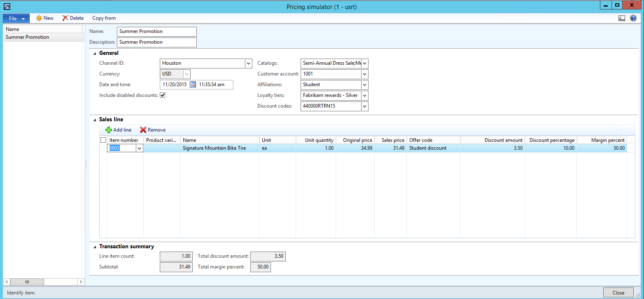Uncheck Include disabled discounts checkbox
This screenshot has height=299, width=644.
(163, 95)
